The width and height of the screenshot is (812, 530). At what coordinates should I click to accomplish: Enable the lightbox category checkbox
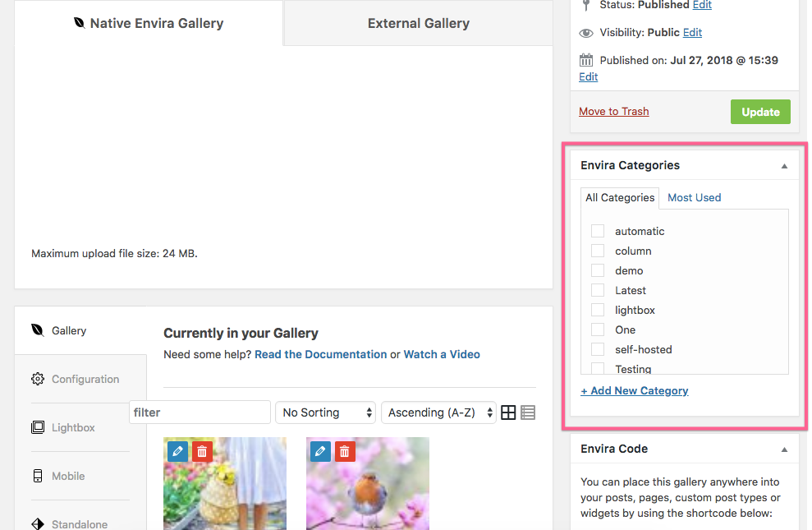[598, 310]
